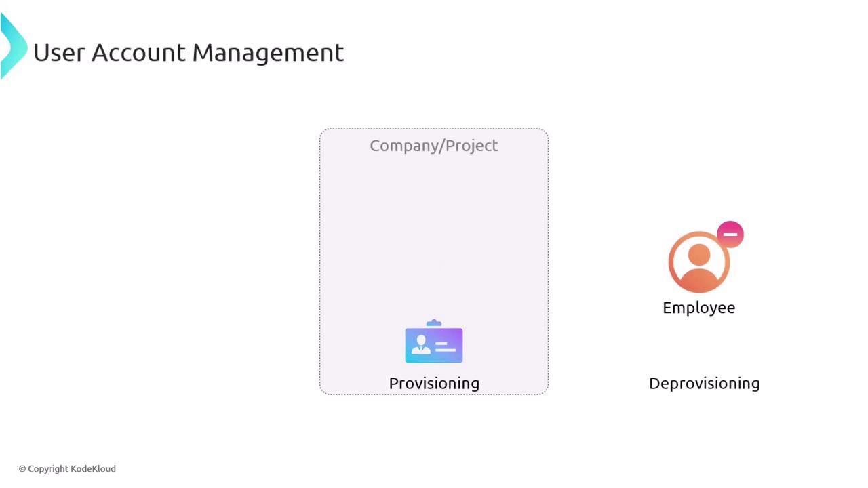Click the word "KodeKloud" in the footer
The image size is (868, 488).
[x=93, y=468]
